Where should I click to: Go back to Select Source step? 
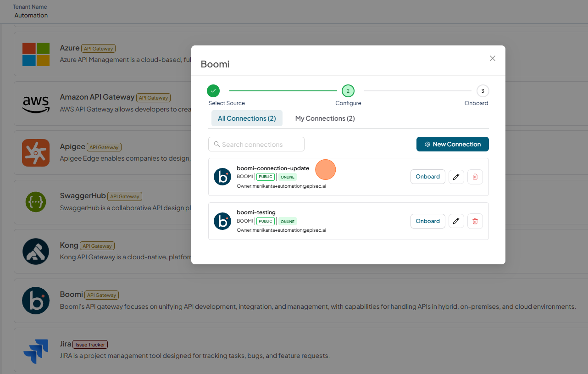(213, 91)
